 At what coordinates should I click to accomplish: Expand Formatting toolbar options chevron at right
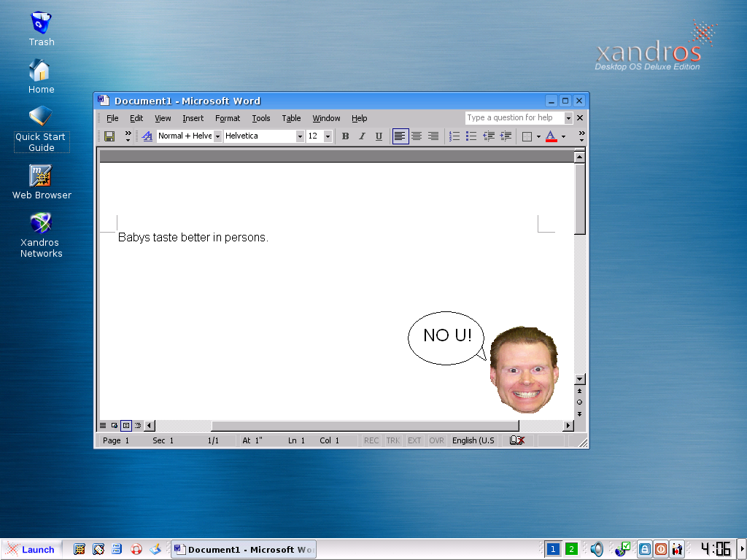point(581,136)
